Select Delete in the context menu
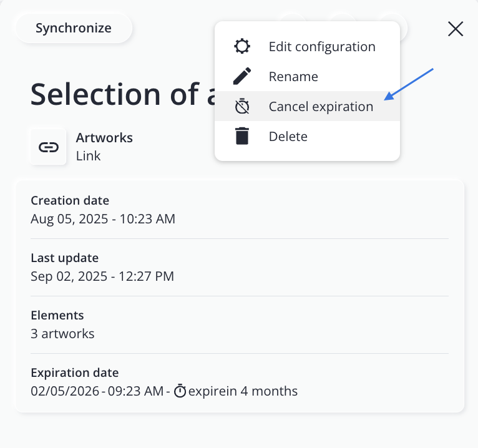 coord(288,137)
